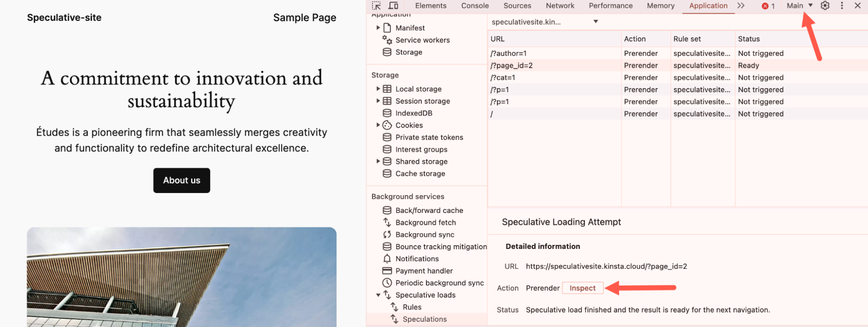Screen dimensions: 868x327
Task: Open DevTools settings gear
Action: [x=825, y=6]
